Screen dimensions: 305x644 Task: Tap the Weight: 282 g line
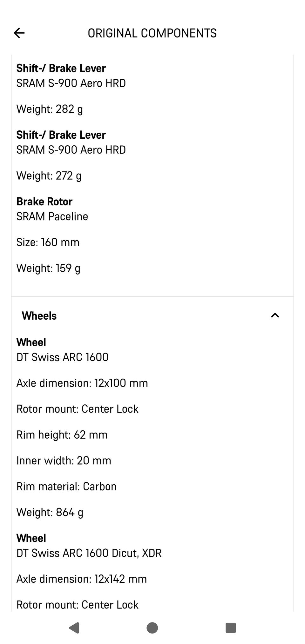coord(50,109)
